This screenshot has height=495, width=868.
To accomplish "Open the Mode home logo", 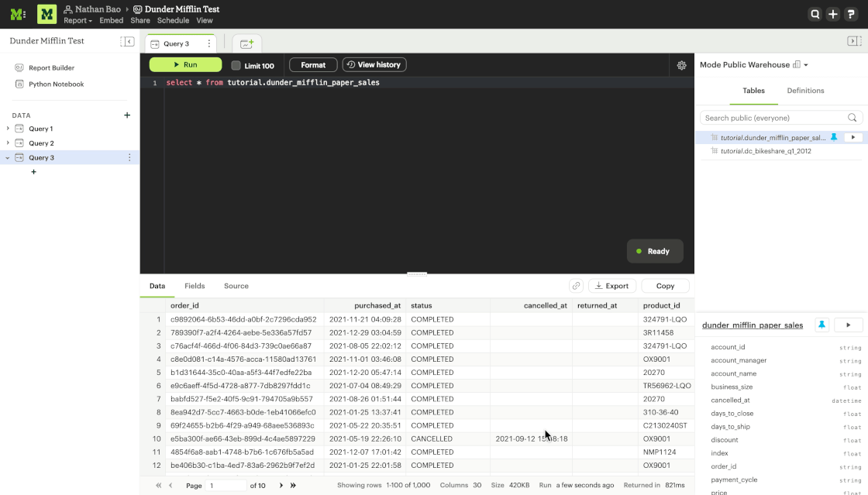I will [18, 15].
